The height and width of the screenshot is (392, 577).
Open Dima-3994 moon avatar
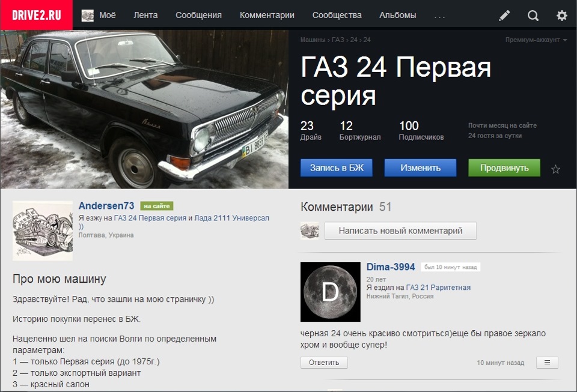coord(331,292)
